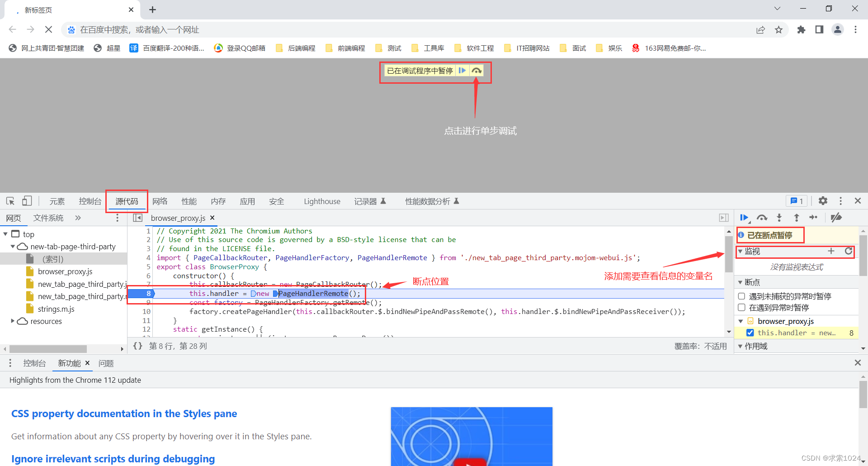Toggle breakpoint on line 8 gutter
868x466 pixels.
point(148,294)
